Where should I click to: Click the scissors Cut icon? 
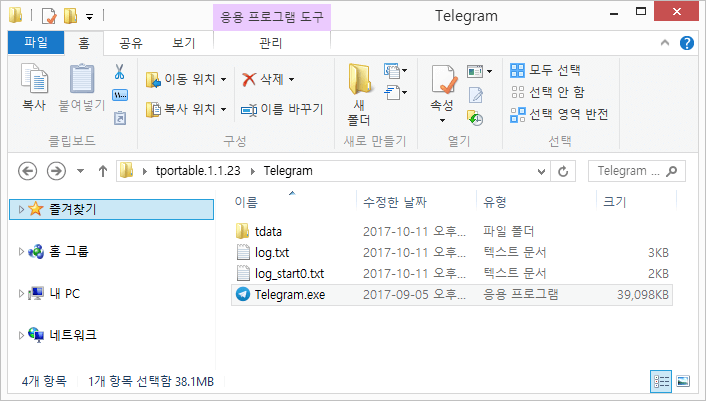(119, 72)
